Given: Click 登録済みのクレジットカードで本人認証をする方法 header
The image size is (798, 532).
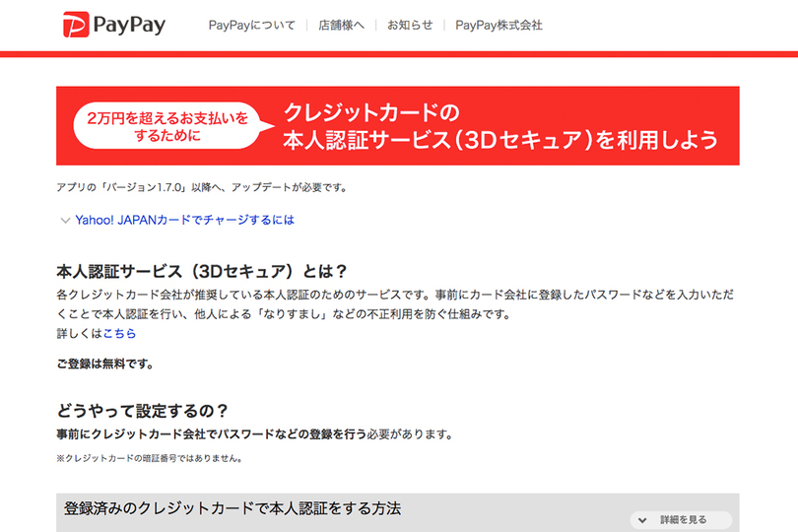Looking at the screenshot, I should point(233,508).
